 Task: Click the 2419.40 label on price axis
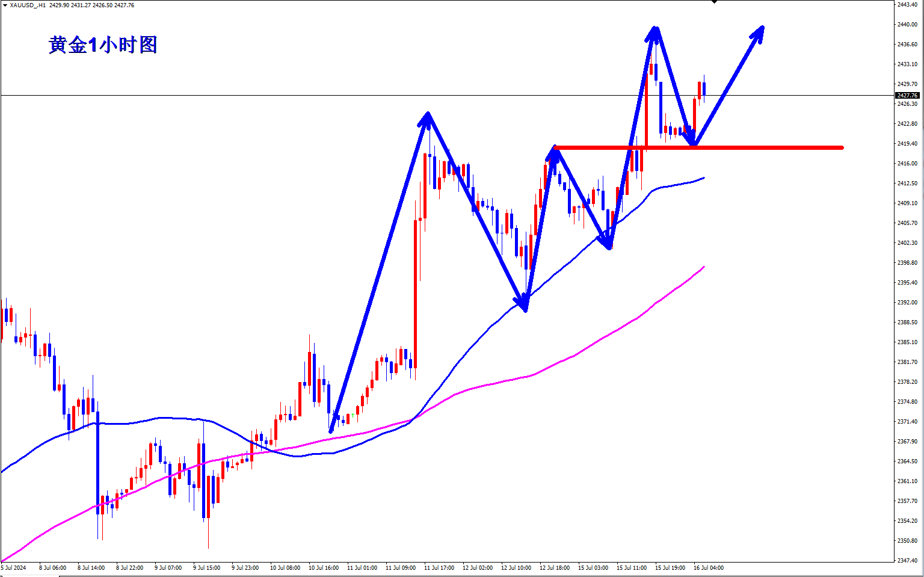click(907, 143)
